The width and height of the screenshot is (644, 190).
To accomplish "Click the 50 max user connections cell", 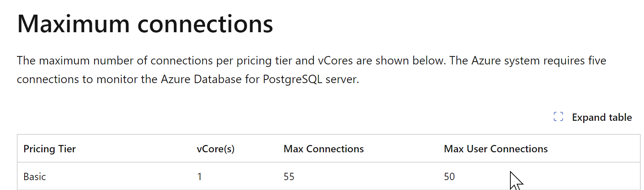I will click(x=449, y=176).
